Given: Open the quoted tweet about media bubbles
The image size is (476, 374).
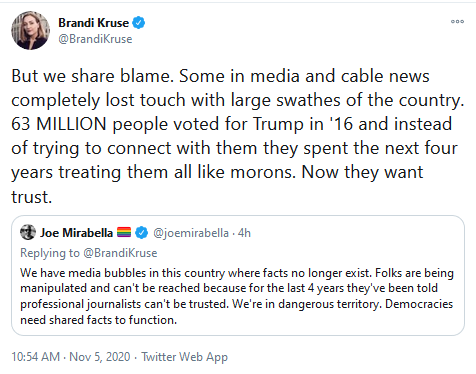Looking at the screenshot, I should point(238,275).
